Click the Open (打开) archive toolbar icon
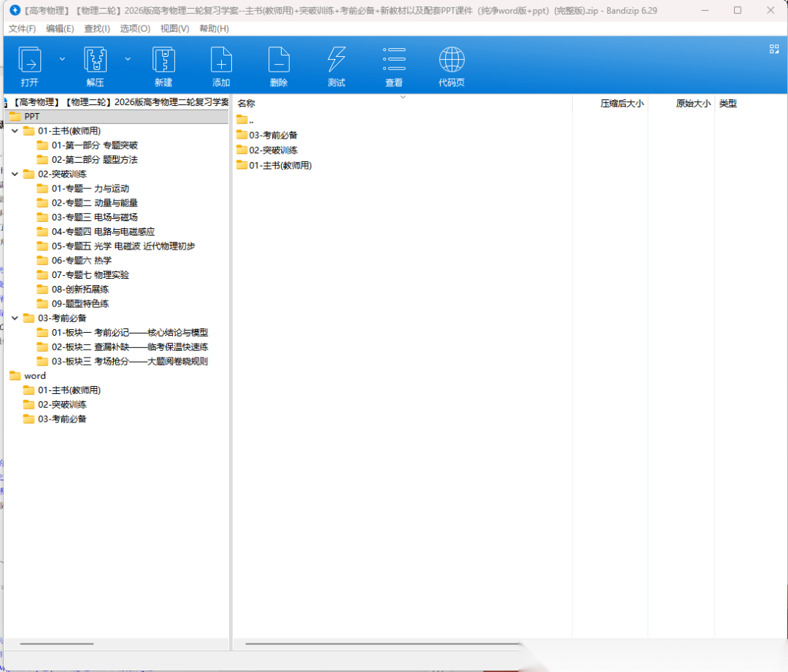 coord(30,60)
